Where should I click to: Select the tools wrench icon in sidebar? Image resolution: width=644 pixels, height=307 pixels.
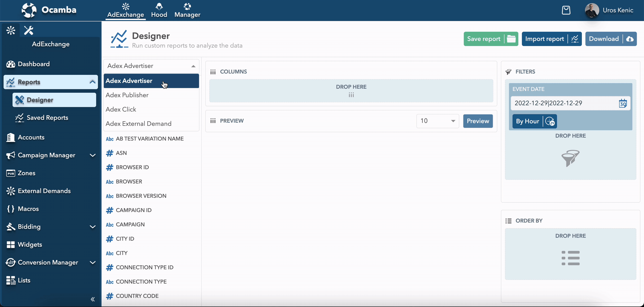point(29,30)
